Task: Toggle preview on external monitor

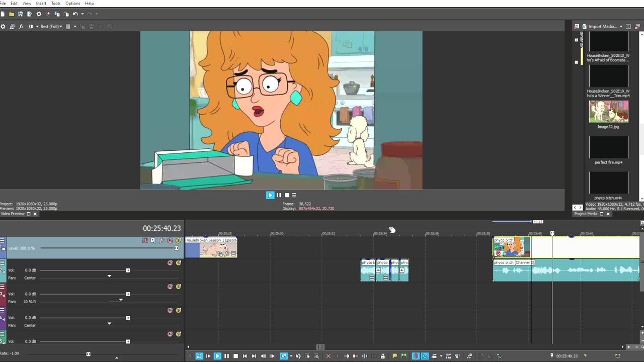Action: tap(12, 27)
